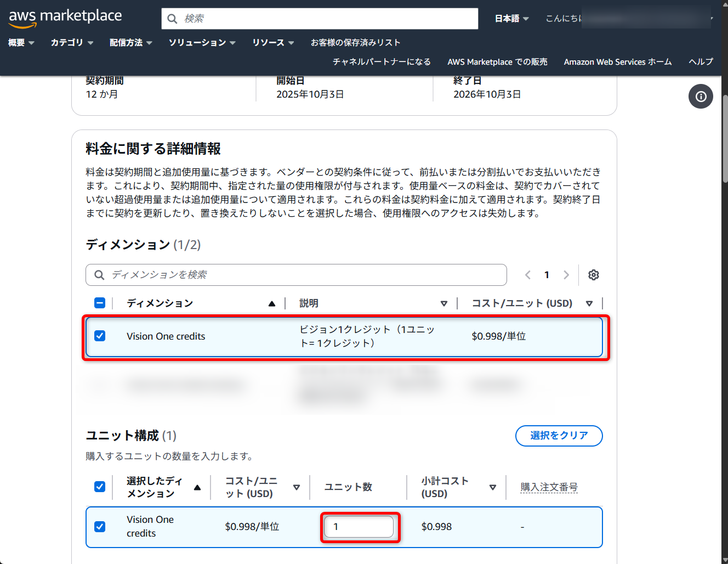The image size is (728, 564).
Task: Uncheck Vision One credits dimension checkbox
Action: click(x=100, y=336)
